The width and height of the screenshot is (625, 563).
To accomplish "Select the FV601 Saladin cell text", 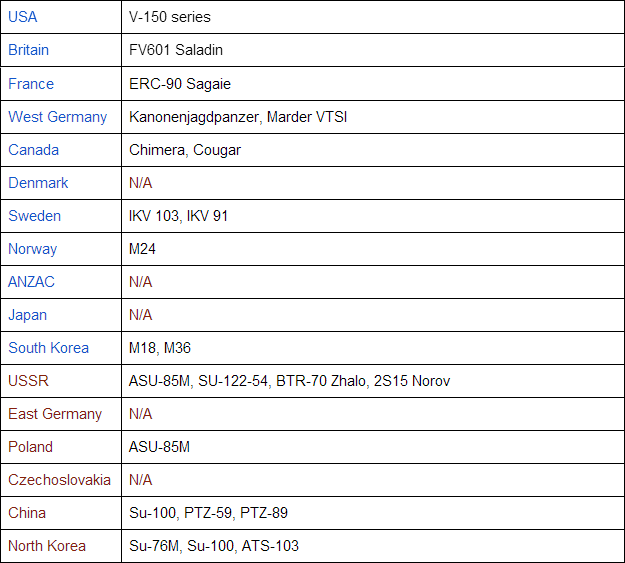I will tap(178, 50).
